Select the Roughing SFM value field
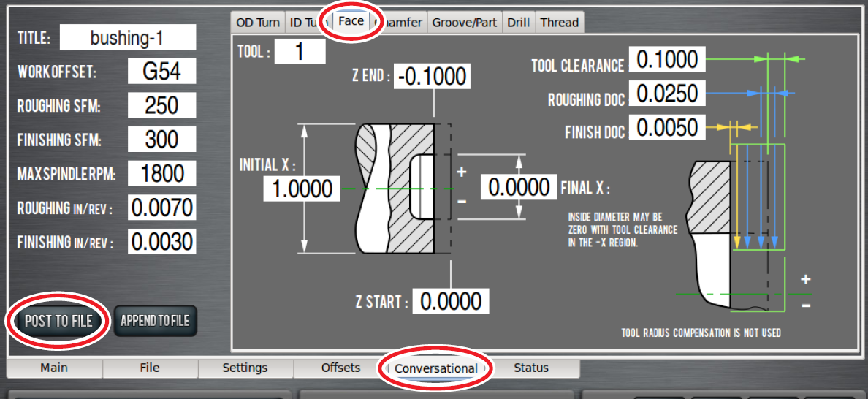 click(x=161, y=105)
